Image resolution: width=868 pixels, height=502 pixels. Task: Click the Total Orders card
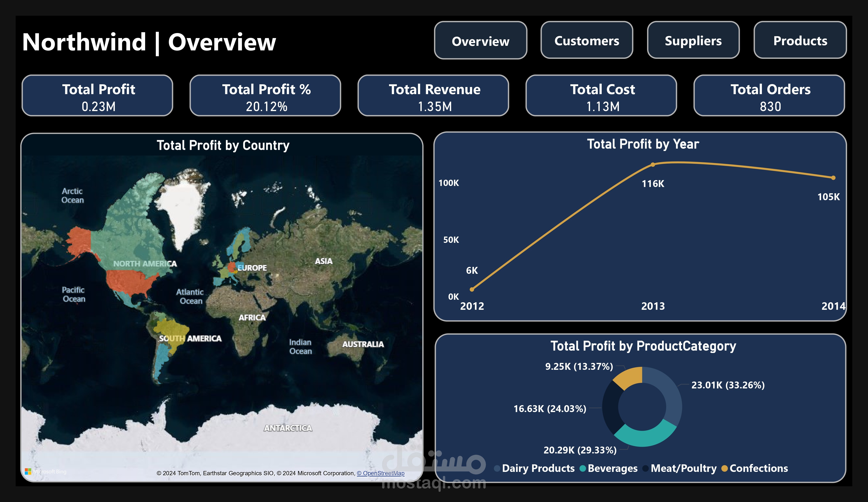tap(769, 96)
